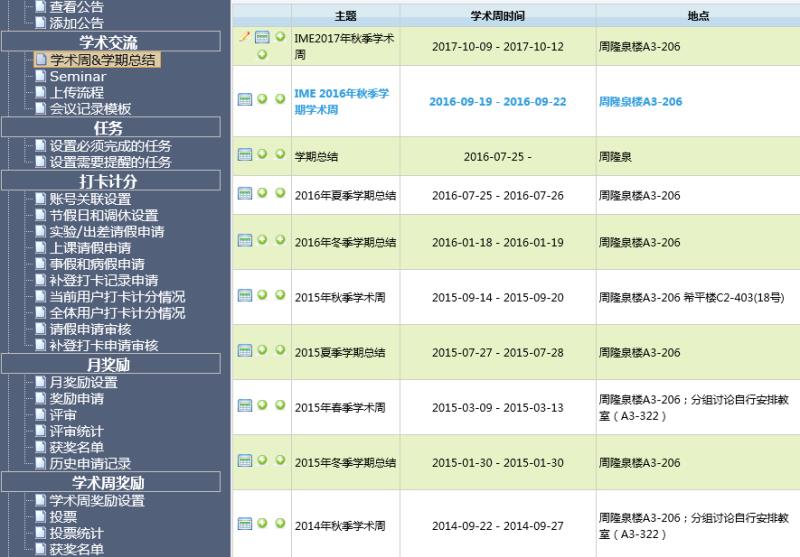
Task: Open the IME 2016年秋季学期学术周 link
Action: (341, 101)
